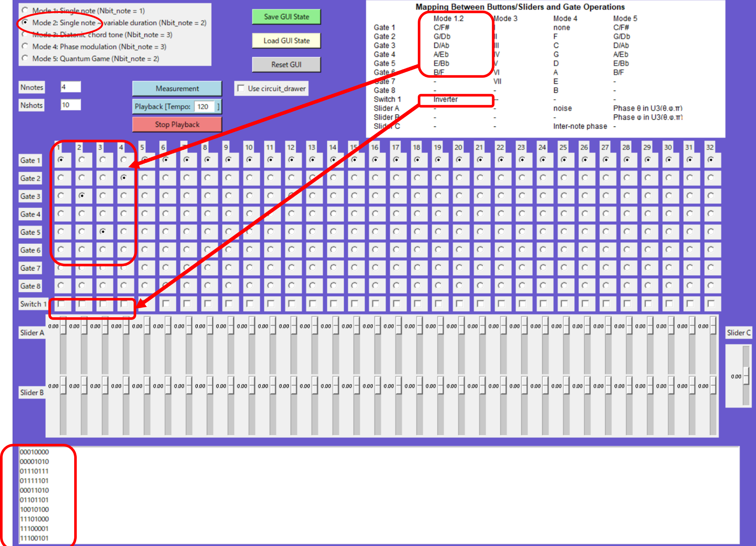
Task: Run the Measurement button
Action: 177,89
